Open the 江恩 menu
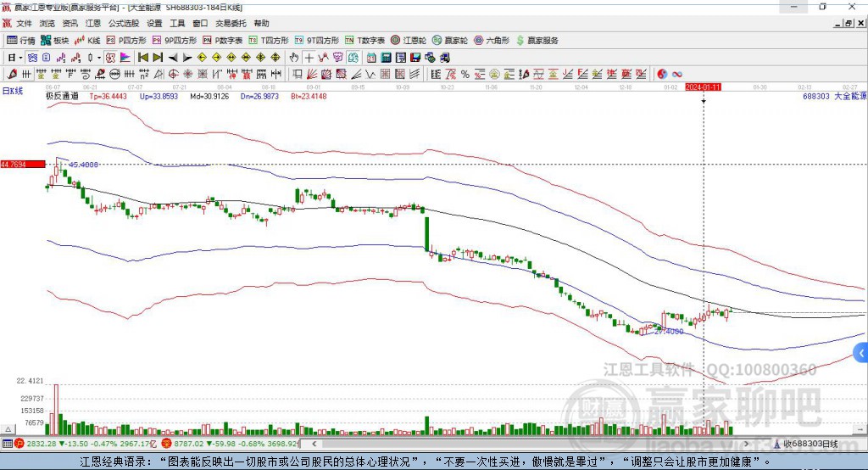Viewport: 868px width, 470px height. pos(93,23)
